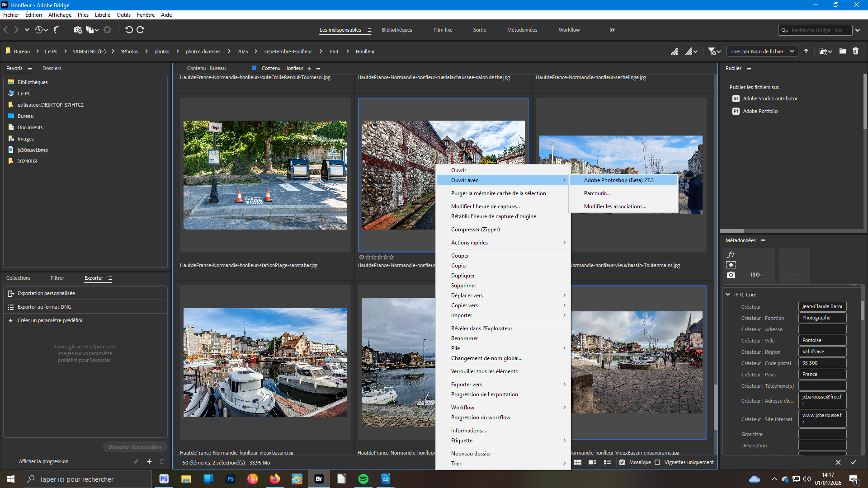Click the trash delete icon in path bar
This screenshot has width=868, height=488.
[x=855, y=52]
